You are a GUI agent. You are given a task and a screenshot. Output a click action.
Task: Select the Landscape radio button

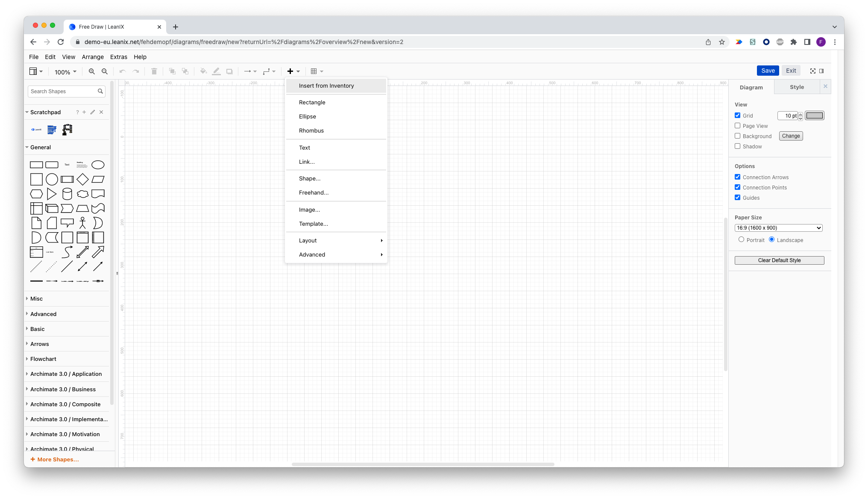click(x=771, y=239)
